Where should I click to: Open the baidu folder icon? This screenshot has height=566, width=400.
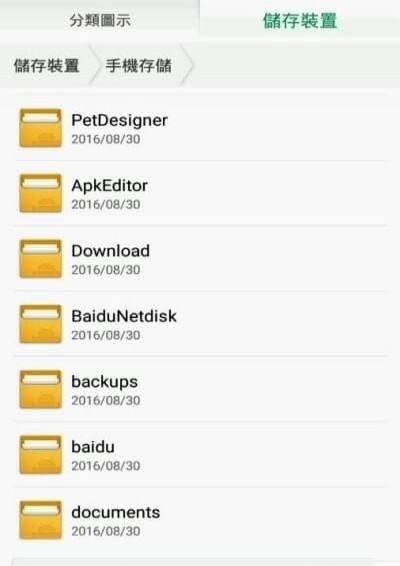pos(40,454)
